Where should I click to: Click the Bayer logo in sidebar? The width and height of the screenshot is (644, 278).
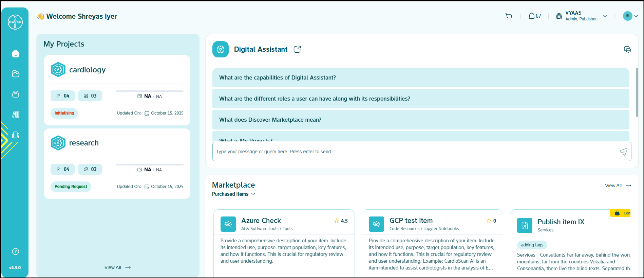click(x=15, y=22)
